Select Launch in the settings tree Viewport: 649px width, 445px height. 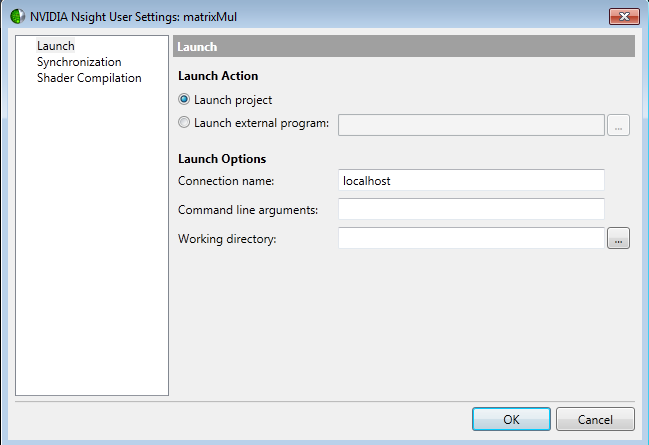56,46
